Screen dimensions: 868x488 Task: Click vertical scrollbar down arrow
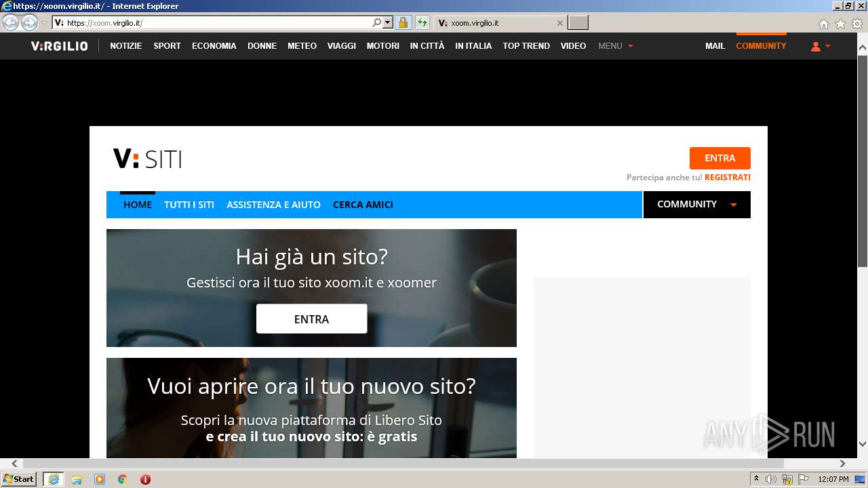[863, 445]
